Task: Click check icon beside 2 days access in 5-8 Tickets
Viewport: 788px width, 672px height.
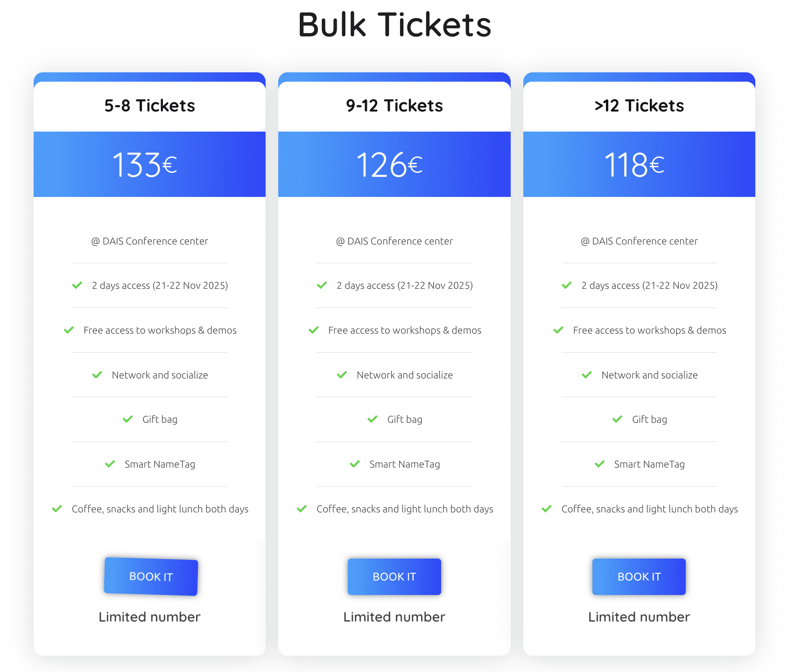Action: 77,285
